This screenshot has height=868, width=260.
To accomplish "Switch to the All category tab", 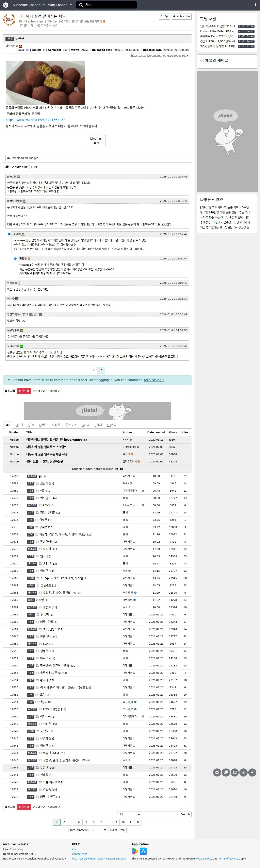I will (8, 425).
